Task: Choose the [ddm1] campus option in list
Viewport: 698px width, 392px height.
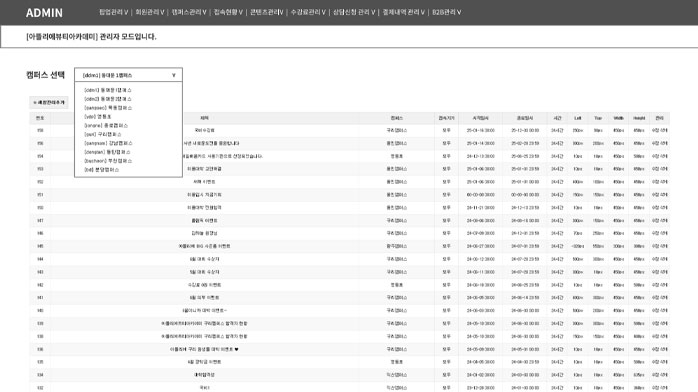Action: 108,90
